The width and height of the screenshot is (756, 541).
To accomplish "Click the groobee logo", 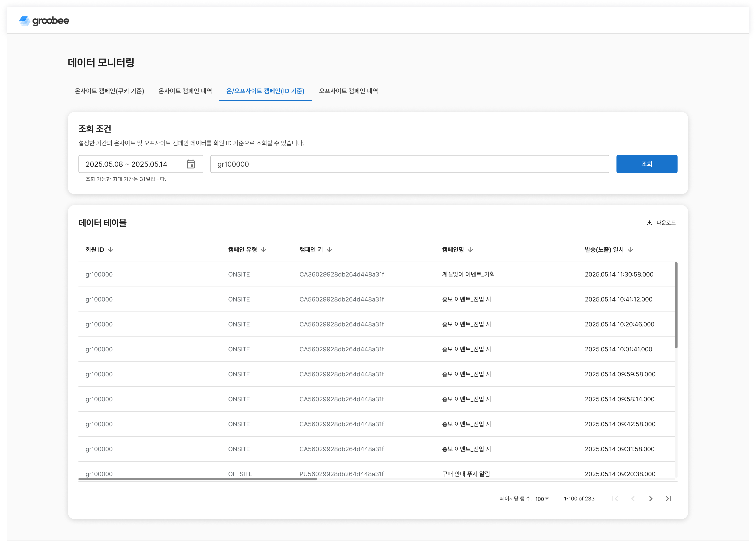I will click(x=44, y=21).
